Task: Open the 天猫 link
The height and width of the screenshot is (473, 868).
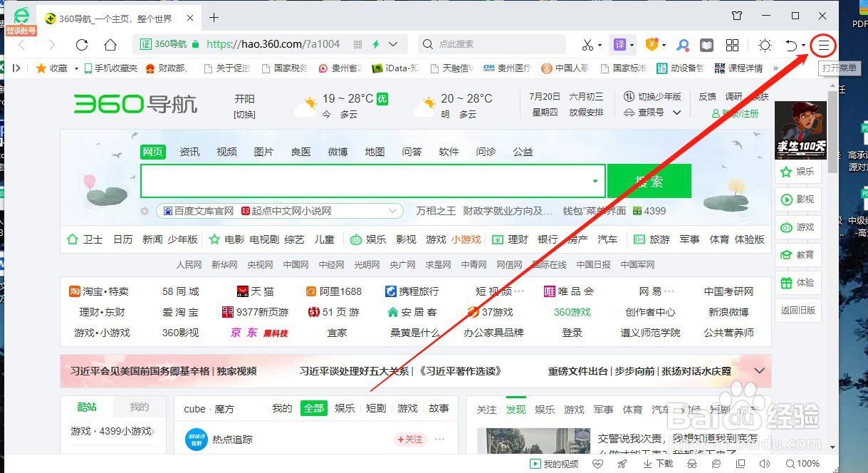Action: click(256, 291)
